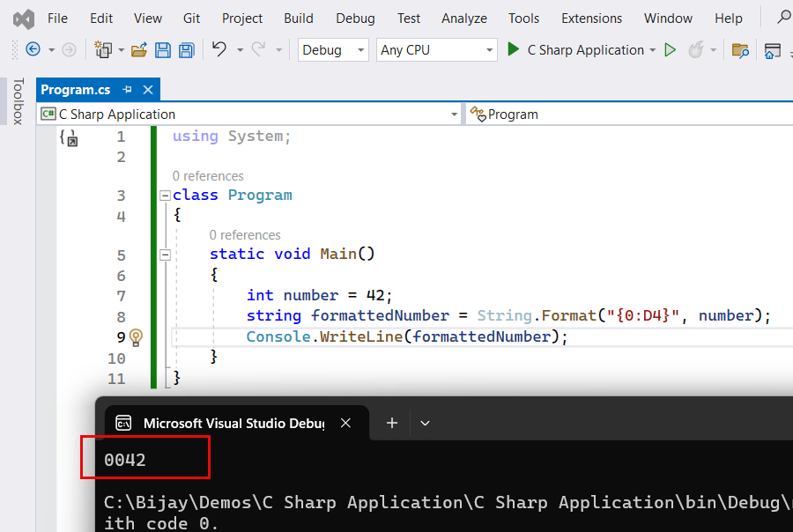The height and width of the screenshot is (532, 793).
Task: Pin the Program.cs document tab
Action: (128, 89)
